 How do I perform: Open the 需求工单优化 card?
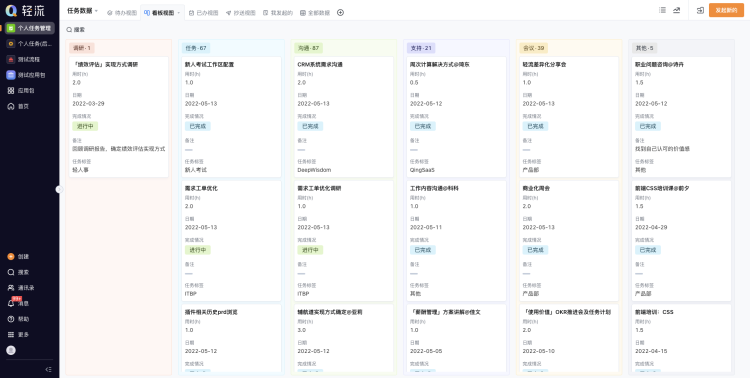[x=232, y=241]
